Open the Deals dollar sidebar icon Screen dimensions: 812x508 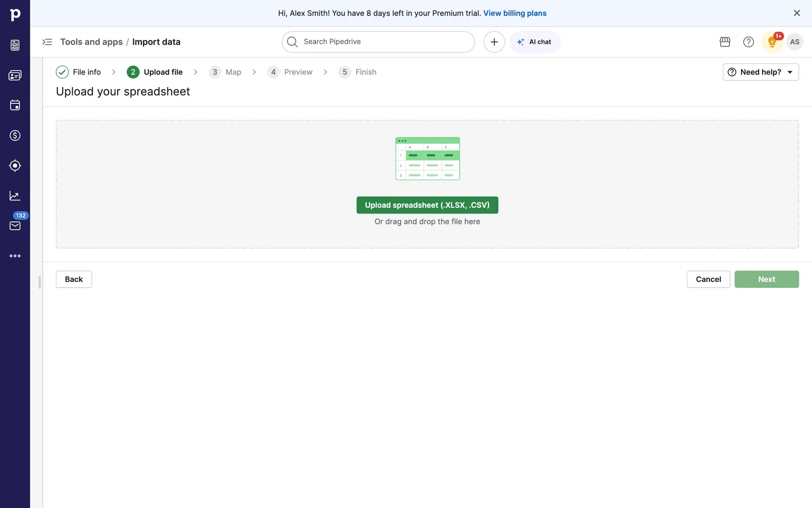15,135
